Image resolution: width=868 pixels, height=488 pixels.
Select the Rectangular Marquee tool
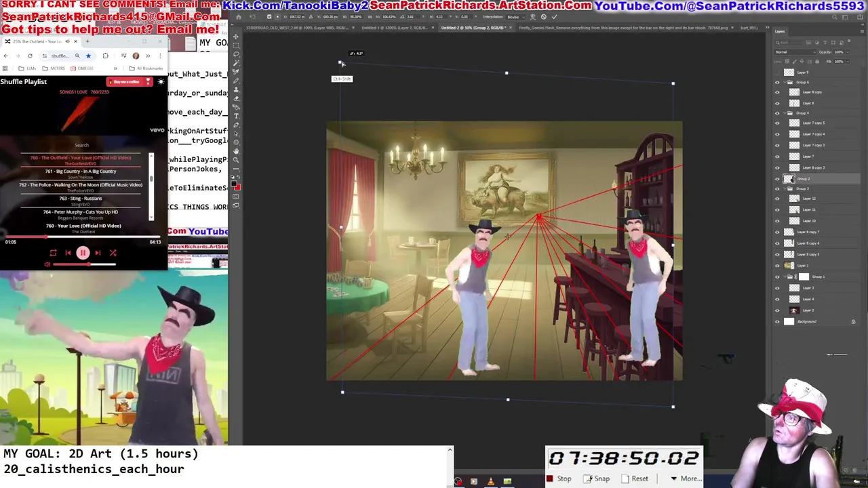(236, 45)
